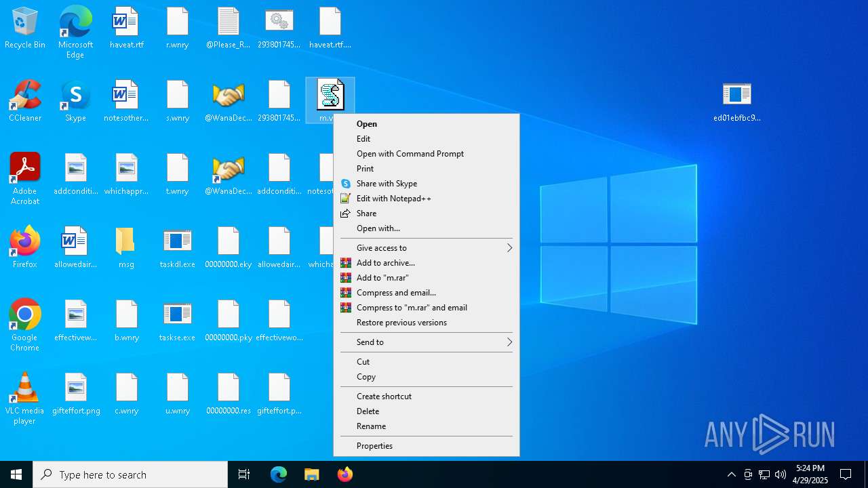Select the VLC media player icon
Image resolution: width=868 pixels, height=488 pixels.
pos(25,398)
